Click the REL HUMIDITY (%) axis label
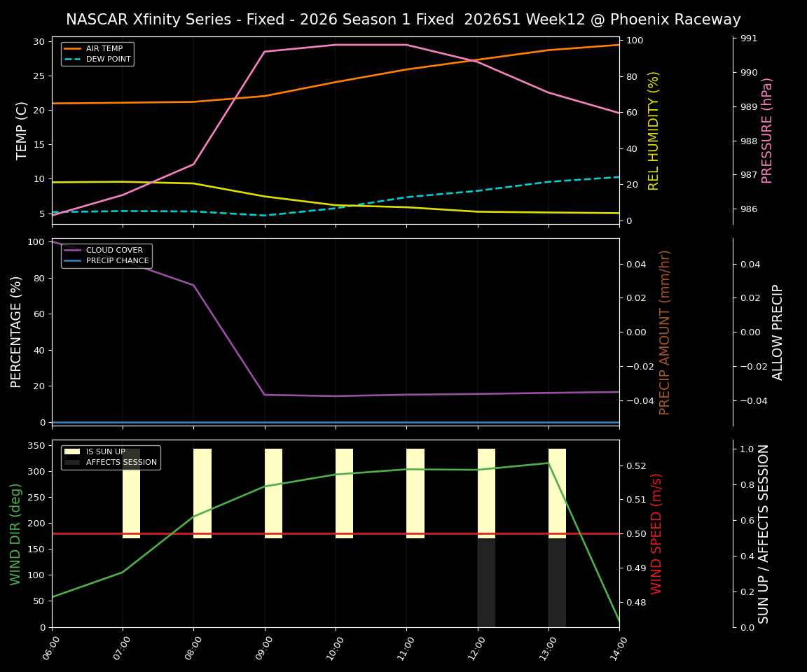 654,129
